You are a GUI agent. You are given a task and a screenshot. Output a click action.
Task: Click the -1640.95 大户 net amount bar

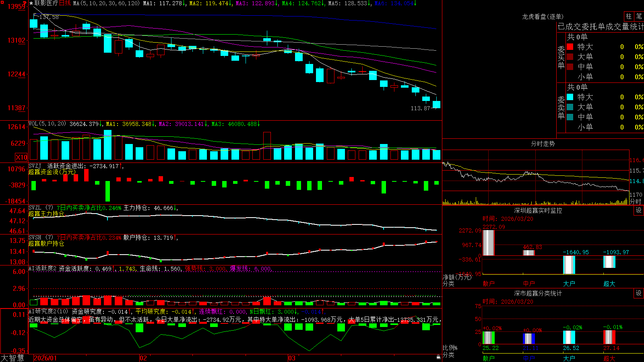[x=569, y=265]
